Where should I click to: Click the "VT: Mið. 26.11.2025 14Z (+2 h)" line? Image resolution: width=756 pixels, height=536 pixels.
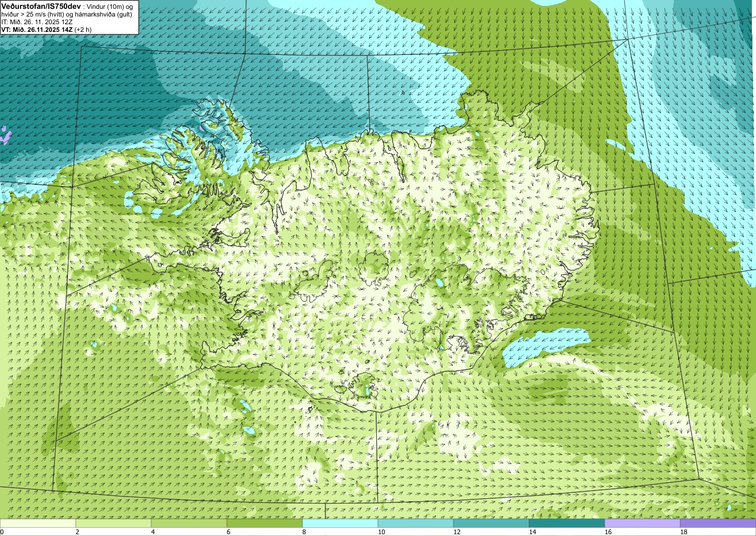(46, 29)
